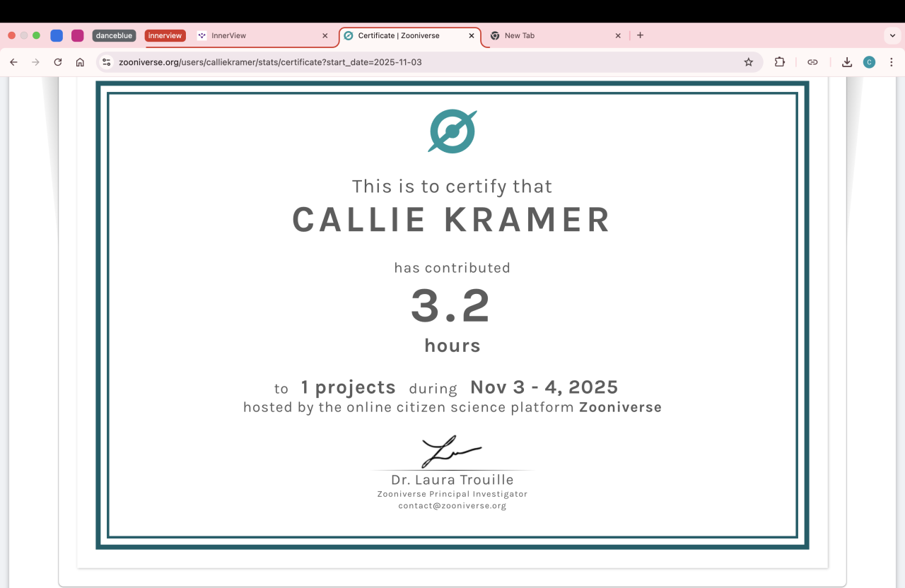Click the date range "Nov 3 - 4, 2025"
905x588 pixels.
pos(544,387)
